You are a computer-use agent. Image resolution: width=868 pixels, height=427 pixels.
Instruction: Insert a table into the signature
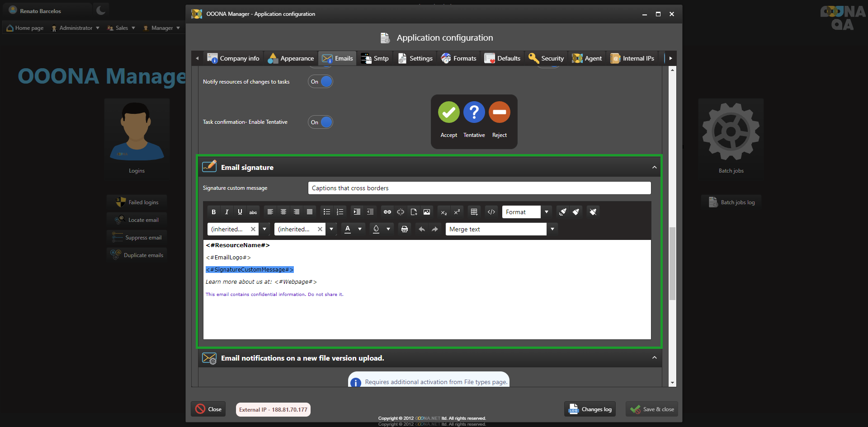click(474, 212)
